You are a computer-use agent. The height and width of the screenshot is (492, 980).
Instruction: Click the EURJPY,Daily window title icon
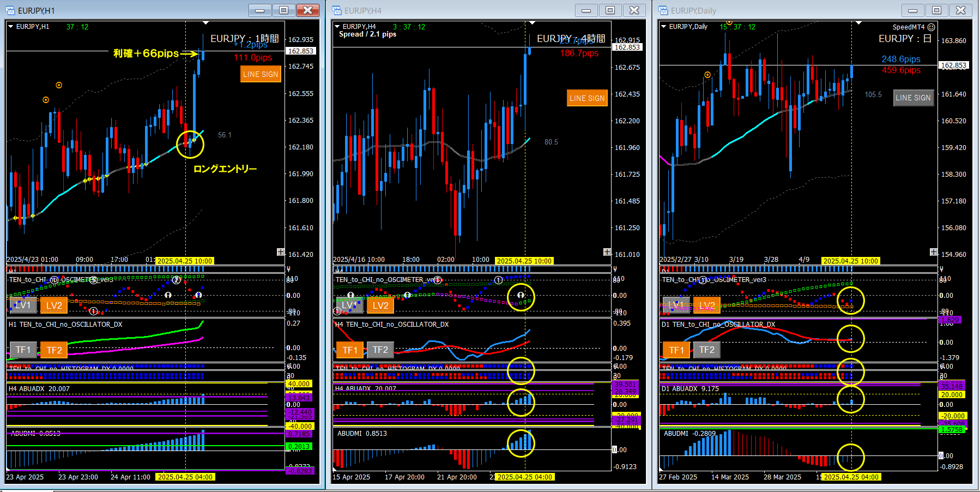[x=663, y=10]
